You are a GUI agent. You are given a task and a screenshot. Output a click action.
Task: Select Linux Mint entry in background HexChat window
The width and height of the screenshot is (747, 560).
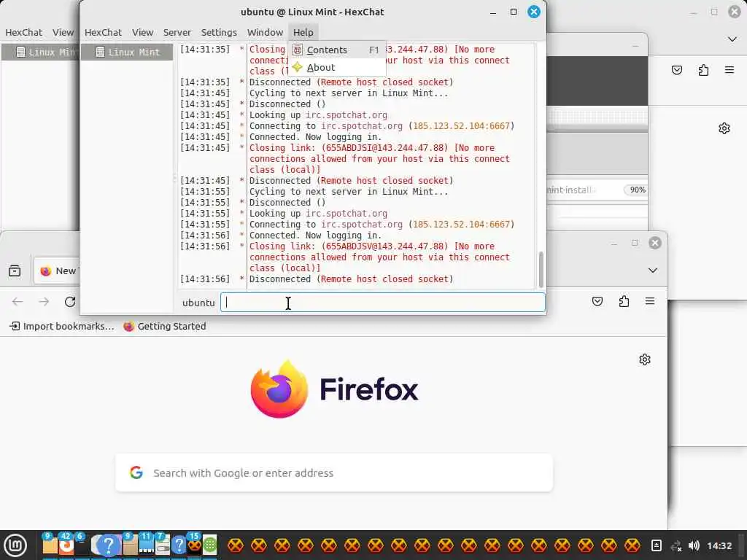(41, 52)
